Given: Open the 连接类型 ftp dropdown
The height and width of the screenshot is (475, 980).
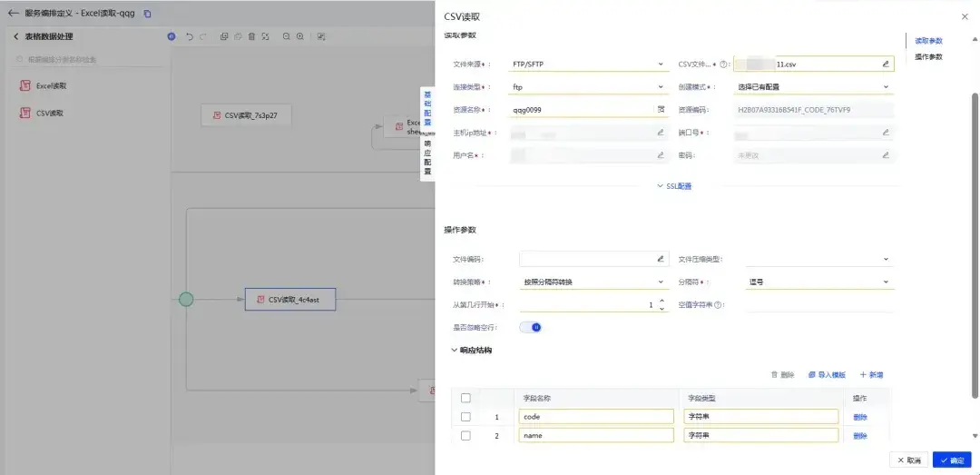Looking at the screenshot, I should [x=588, y=87].
